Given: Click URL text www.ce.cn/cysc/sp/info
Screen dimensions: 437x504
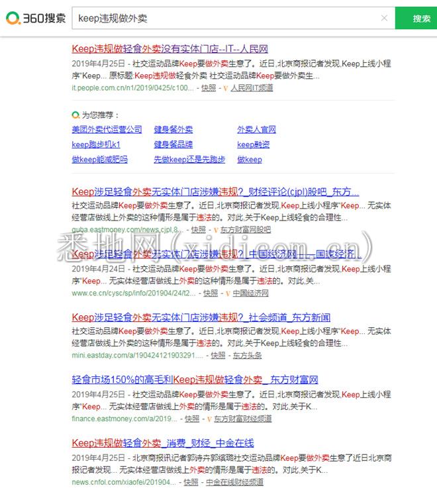Looking at the screenshot, I should pos(134,293).
